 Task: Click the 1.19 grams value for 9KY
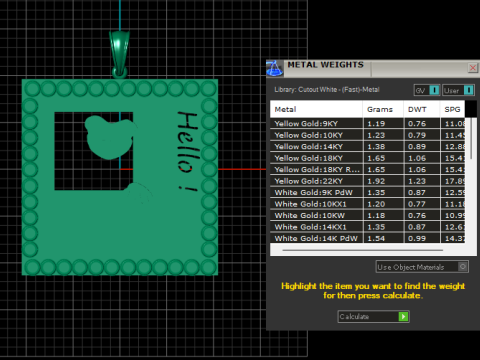pyautogui.click(x=376, y=124)
